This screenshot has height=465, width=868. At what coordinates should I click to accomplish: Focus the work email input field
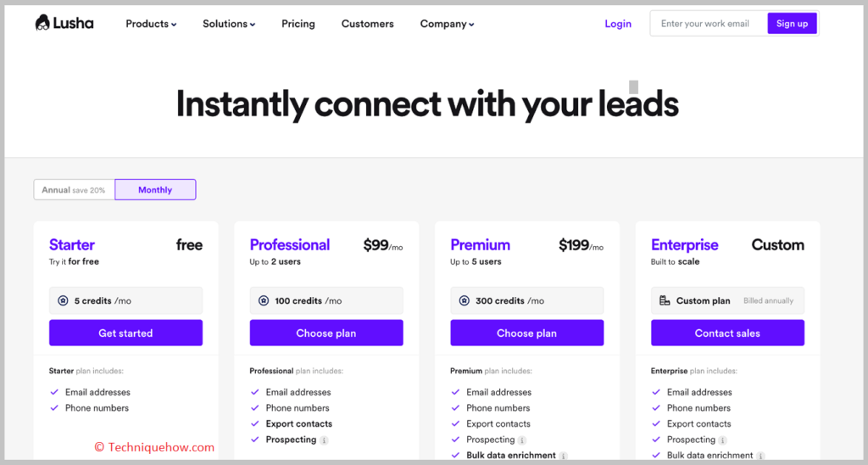coord(709,23)
